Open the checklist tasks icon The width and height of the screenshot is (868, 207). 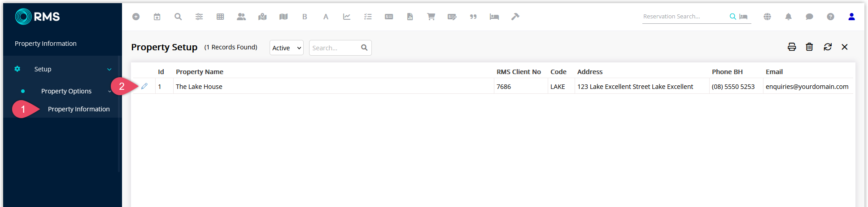[368, 17]
